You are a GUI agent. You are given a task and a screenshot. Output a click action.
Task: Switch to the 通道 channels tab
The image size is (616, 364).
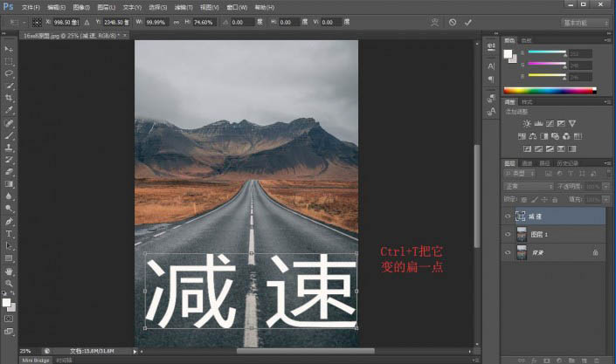(527, 163)
